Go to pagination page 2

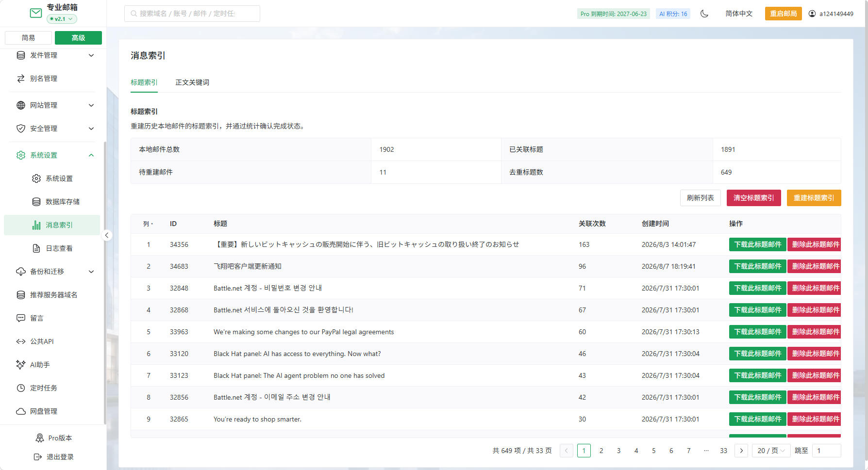coord(601,451)
